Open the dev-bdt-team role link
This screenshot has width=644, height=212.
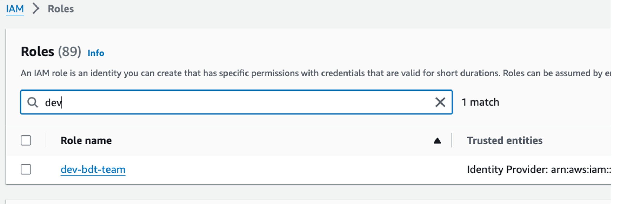[93, 170]
